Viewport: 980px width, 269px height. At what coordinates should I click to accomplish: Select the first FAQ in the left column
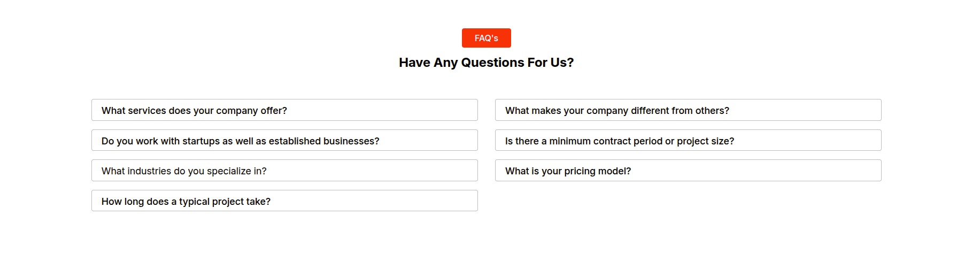pyautogui.click(x=284, y=110)
